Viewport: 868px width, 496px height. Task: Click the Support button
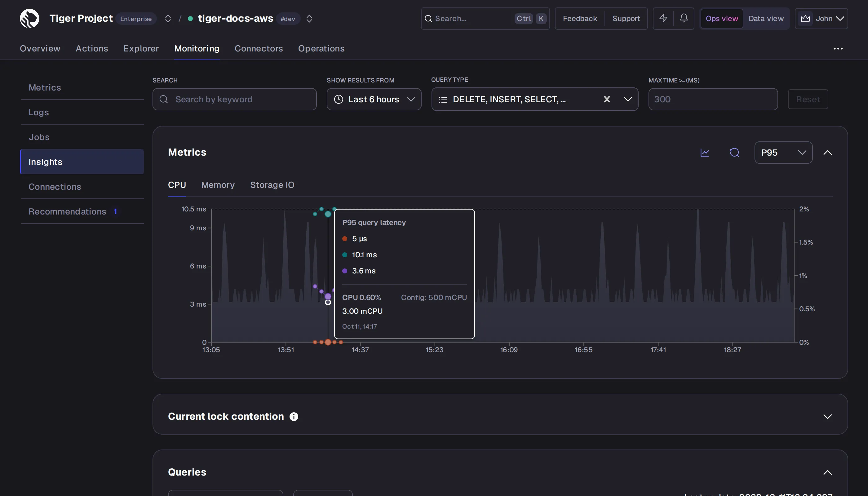point(626,18)
